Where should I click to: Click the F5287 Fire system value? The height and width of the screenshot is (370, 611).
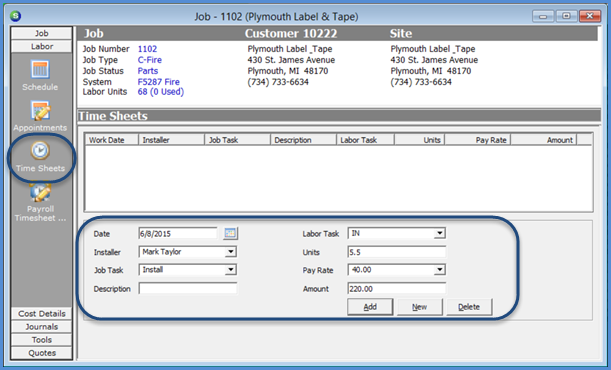pyautogui.click(x=159, y=82)
